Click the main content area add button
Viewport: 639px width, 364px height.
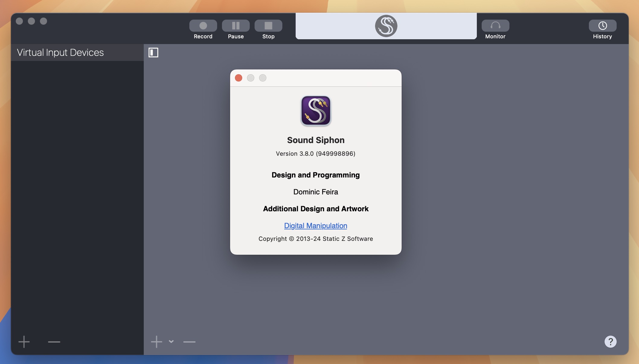(x=157, y=341)
